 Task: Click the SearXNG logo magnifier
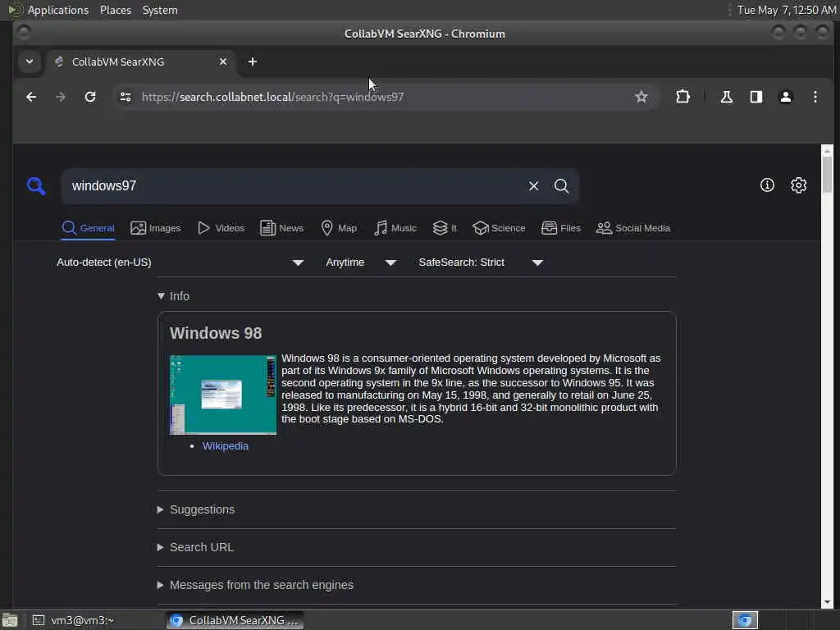click(36, 186)
